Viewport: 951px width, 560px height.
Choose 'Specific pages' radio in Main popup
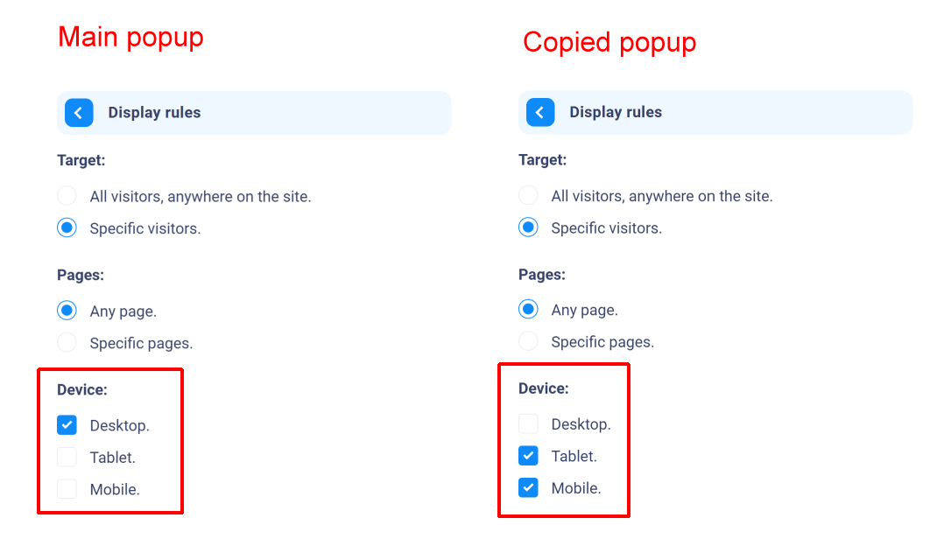pos(67,342)
